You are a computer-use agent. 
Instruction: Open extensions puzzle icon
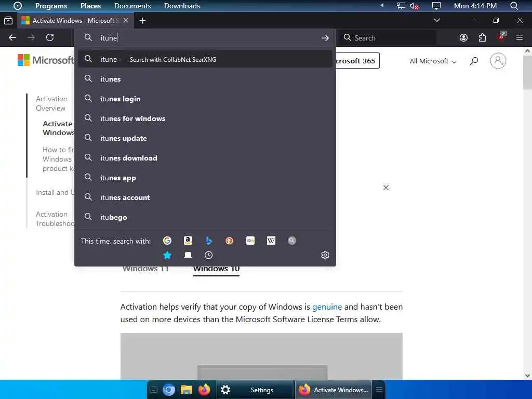pyautogui.click(x=482, y=37)
